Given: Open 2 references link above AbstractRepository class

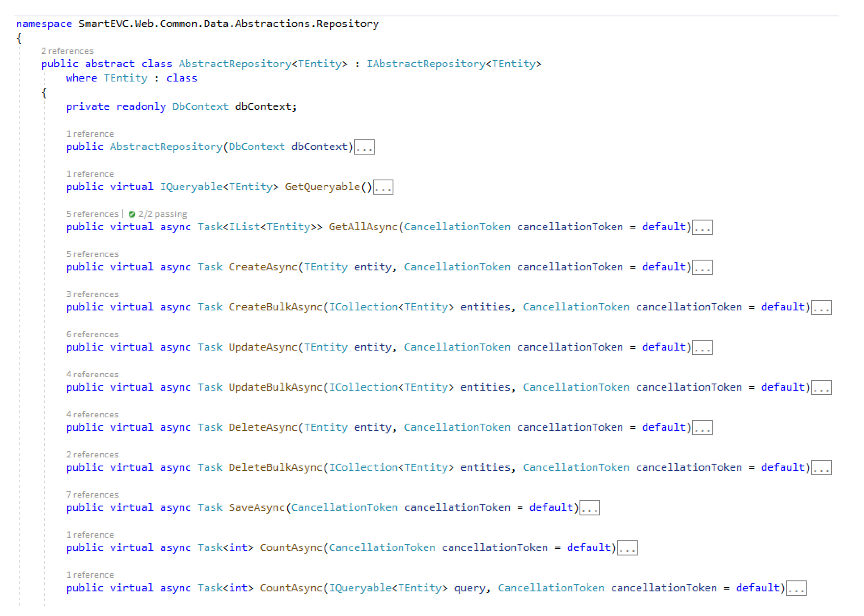Looking at the screenshot, I should [67, 51].
